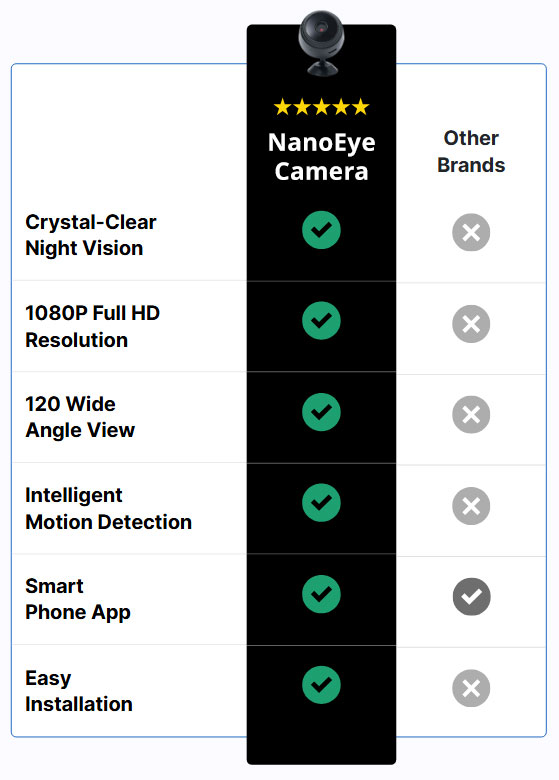
Task: Click green checkmark for 1080P Full HD Resolution
Action: 321,321
